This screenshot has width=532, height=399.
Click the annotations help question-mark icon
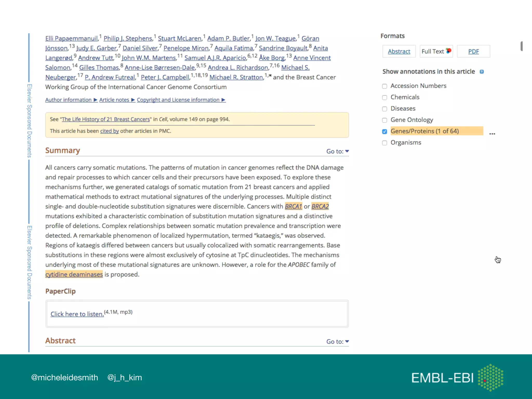click(x=482, y=72)
